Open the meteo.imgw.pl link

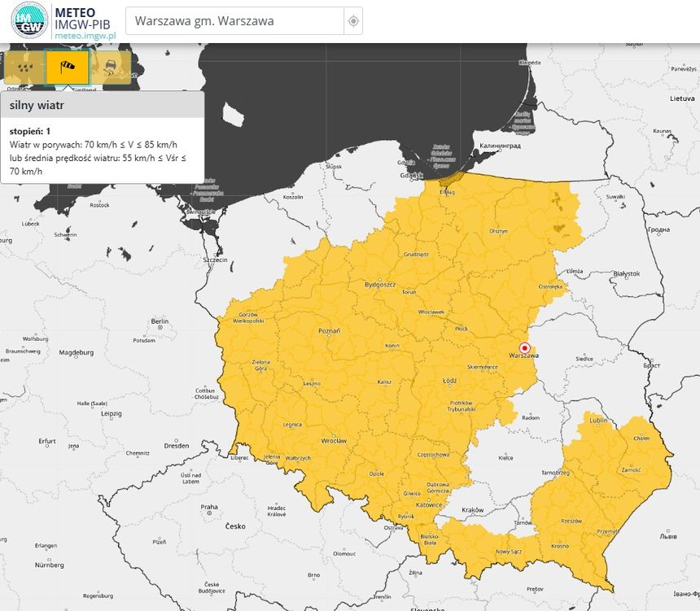[85, 36]
